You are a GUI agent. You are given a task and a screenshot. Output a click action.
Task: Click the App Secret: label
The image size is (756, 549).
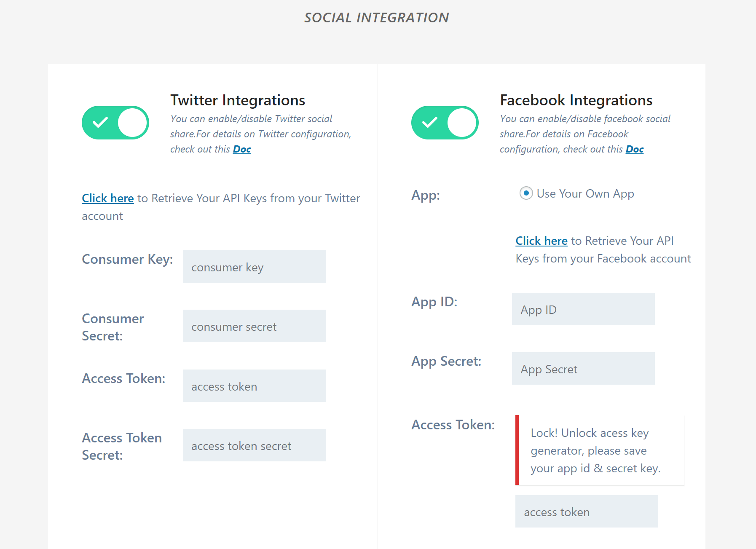pyautogui.click(x=446, y=361)
